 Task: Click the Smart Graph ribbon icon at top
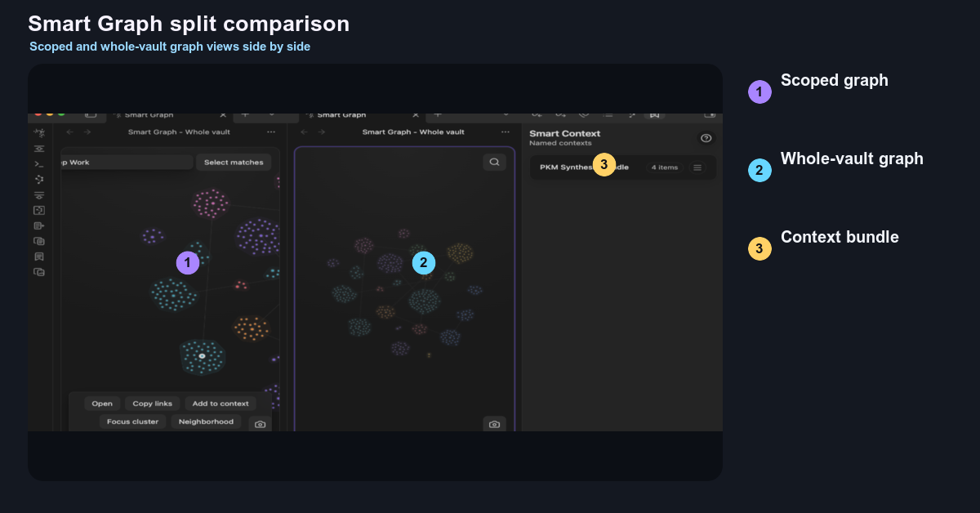39,132
